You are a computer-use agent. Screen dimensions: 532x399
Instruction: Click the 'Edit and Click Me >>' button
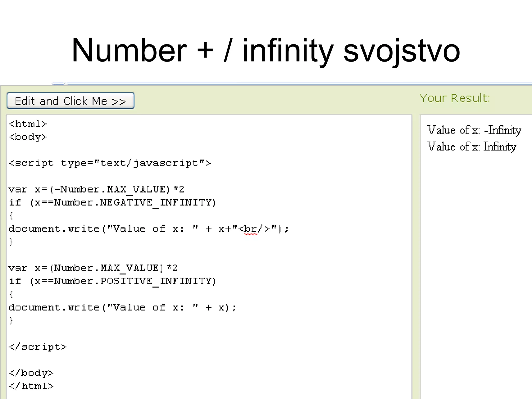point(70,101)
